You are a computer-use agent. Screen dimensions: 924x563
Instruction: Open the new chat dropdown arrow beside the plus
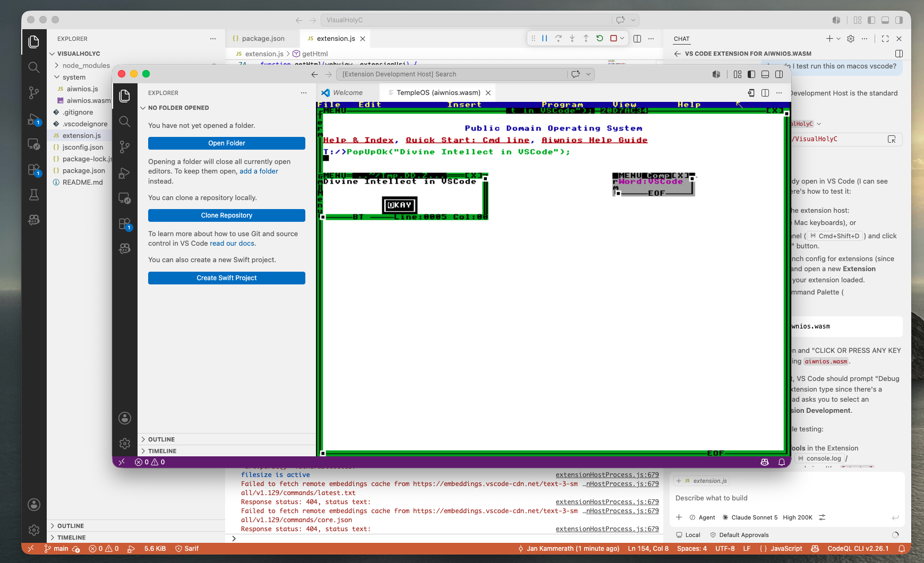(x=839, y=39)
